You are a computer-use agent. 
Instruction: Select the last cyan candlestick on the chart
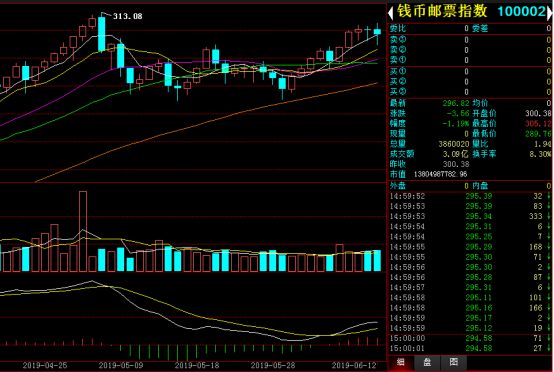377,33
